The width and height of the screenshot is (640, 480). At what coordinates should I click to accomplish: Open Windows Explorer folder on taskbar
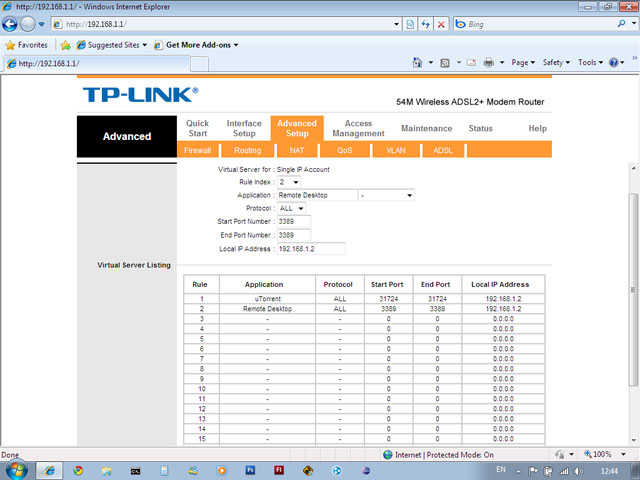pyautogui.click(x=107, y=471)
